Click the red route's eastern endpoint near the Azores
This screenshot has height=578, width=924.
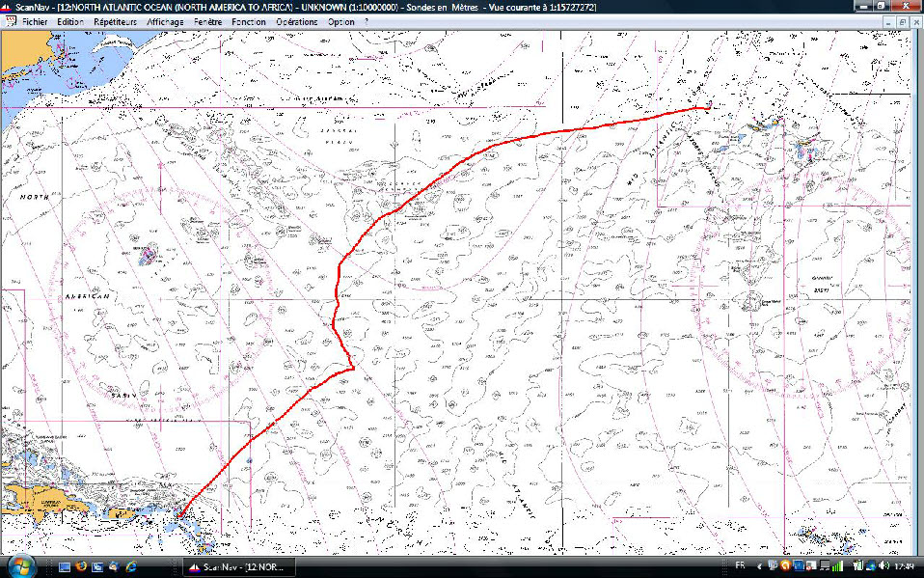(709, 108)
